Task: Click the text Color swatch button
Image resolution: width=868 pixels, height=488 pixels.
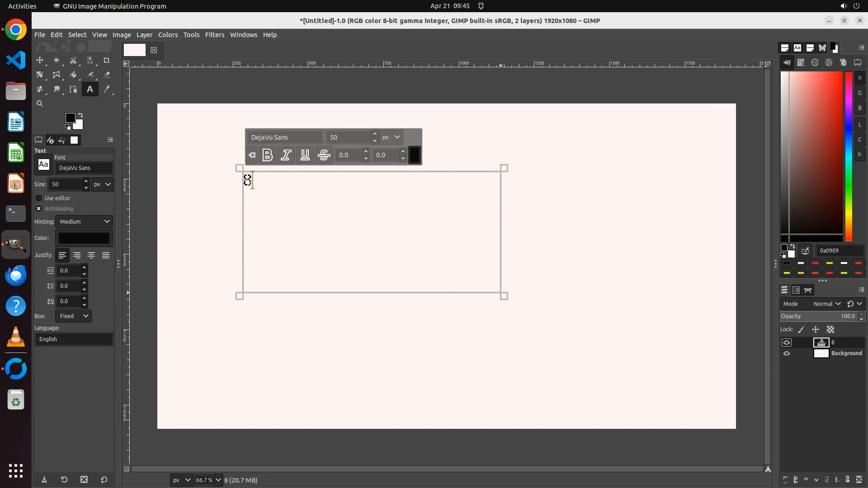Action: tap(84, 238)
